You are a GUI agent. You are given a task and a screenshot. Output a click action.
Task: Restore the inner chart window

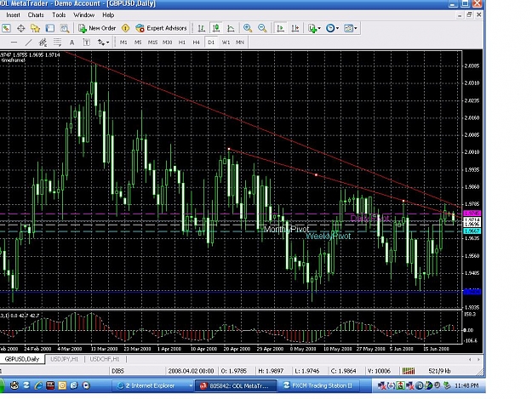469,15
